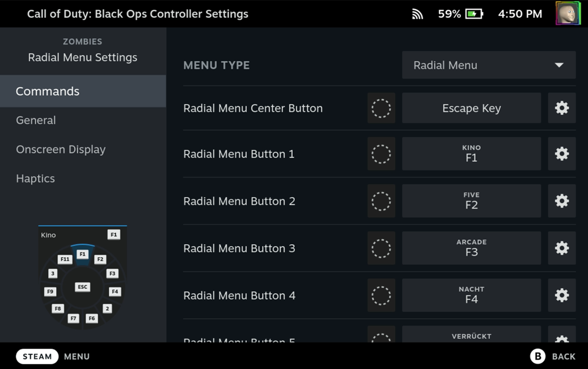Open gear settings for Radial Menu Center Button
Viewport: 588px width, 369px height.
pyautogui.click(x=562, y=108)
